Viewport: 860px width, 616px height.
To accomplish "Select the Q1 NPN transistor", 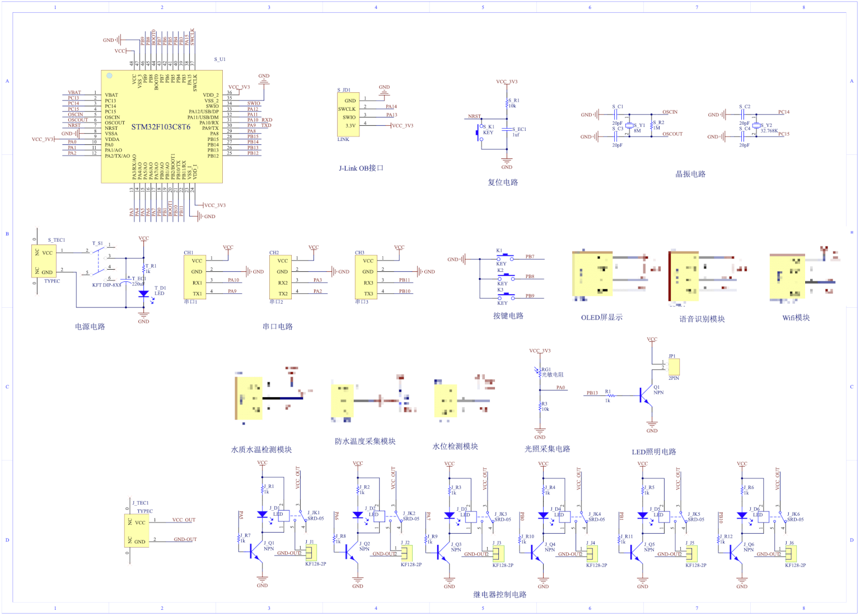I will point(647,395).
